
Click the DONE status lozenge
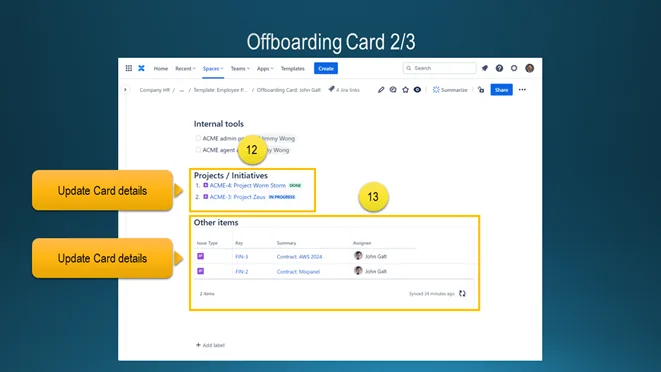pos(295,185)
